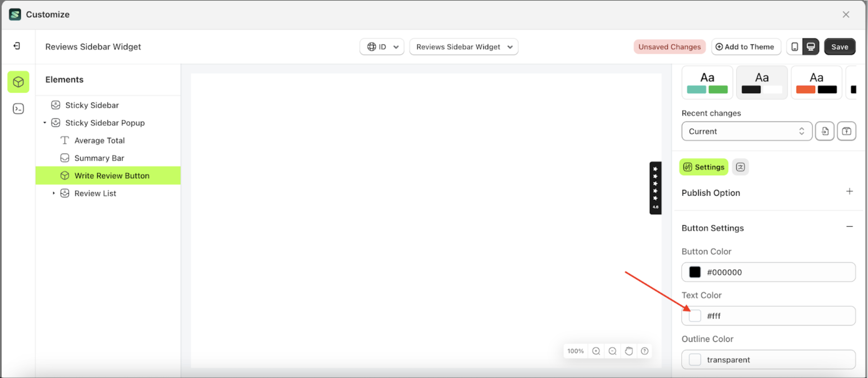Toggle the Outline Color transparent checkbox
The height and width of the screenshot is (378, 868).
tap(695, 359)
